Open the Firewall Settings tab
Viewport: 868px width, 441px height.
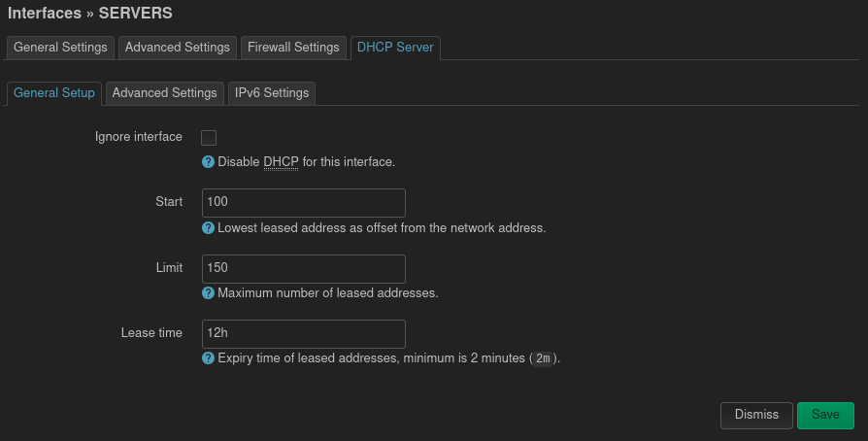(x=293, y=47)
